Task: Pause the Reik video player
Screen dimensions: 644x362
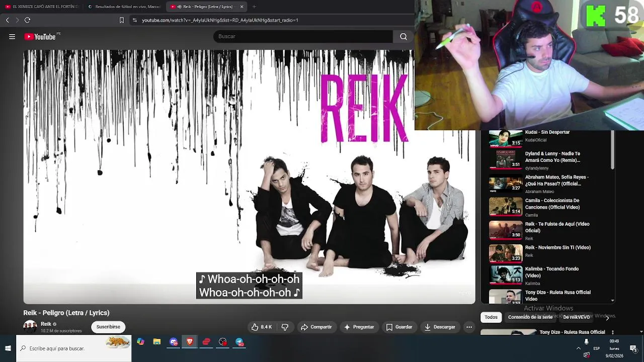Action: pos(249,177)
